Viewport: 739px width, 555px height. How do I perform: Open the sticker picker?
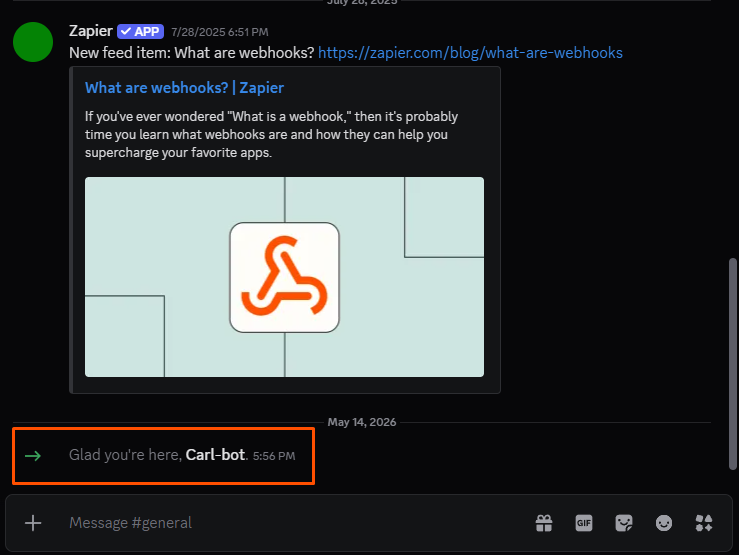[624, 523]
